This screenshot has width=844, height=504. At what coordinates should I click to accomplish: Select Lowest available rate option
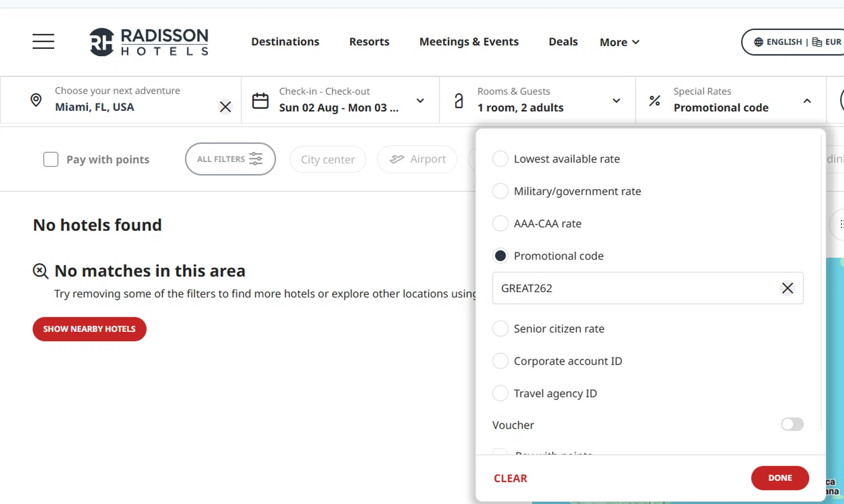500,159
